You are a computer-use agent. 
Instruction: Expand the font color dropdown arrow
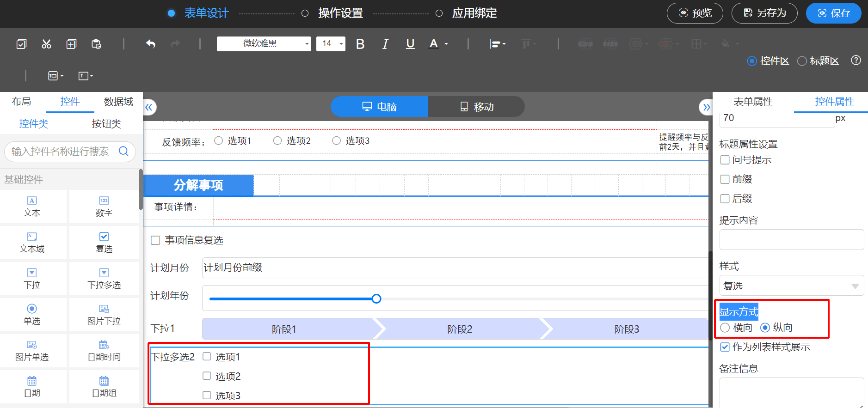coord(446,44)
